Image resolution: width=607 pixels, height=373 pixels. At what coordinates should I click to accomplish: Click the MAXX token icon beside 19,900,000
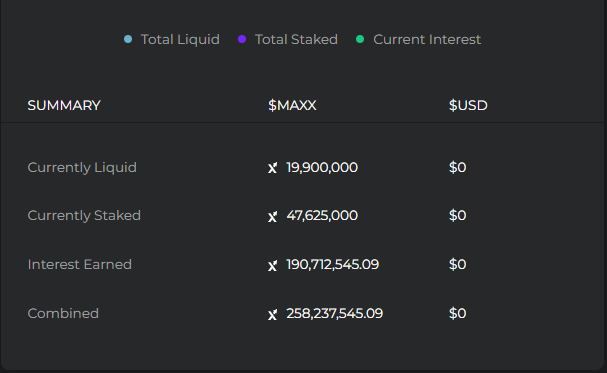273,168
